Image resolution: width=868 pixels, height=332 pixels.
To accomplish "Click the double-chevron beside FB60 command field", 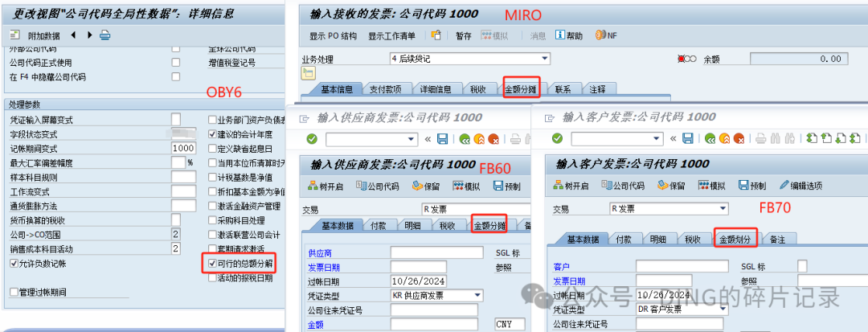I will click(x=428, y=138).
